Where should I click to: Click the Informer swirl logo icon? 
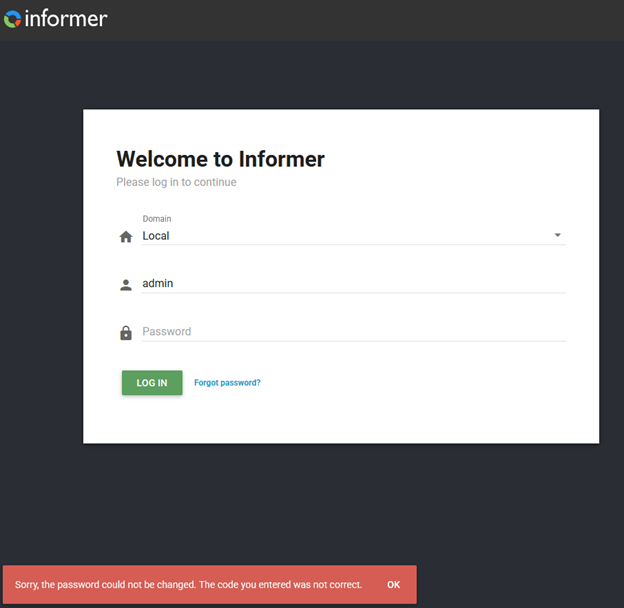pos(12,18)
